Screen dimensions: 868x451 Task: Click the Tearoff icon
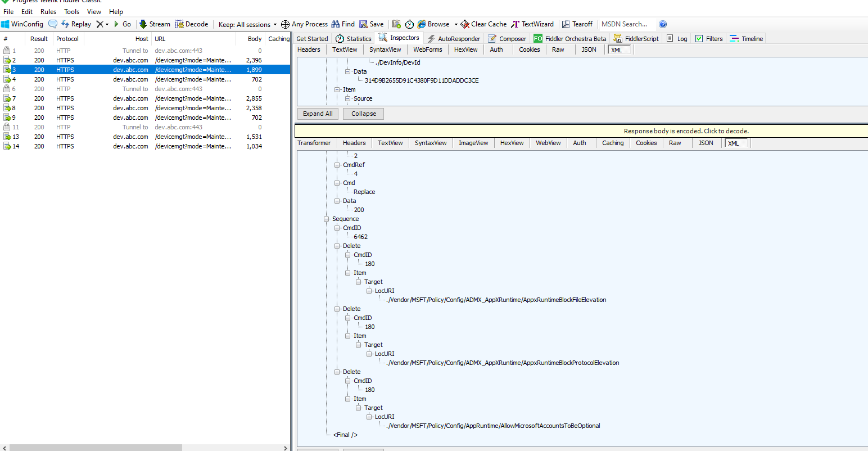(577, 24)
